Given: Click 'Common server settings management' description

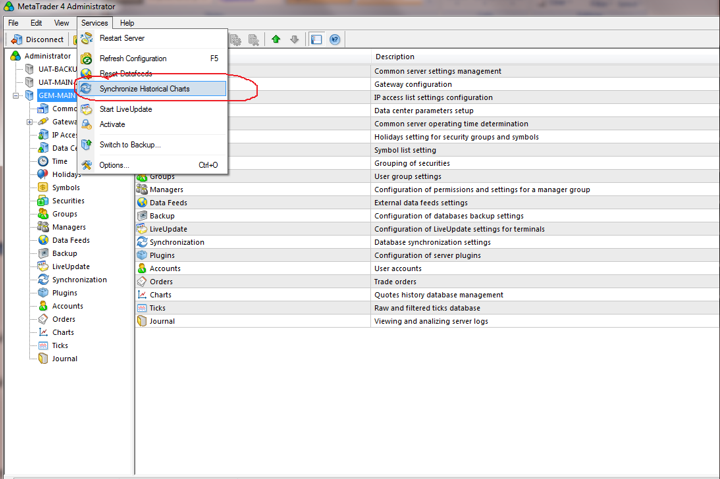Looking at the screenshot, I should click(x=438, y=71).
